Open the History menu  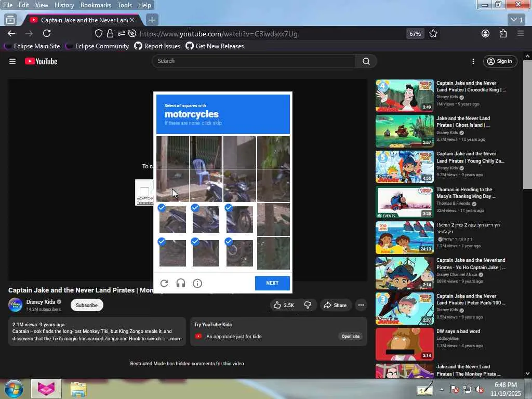(x=64, y=5)
